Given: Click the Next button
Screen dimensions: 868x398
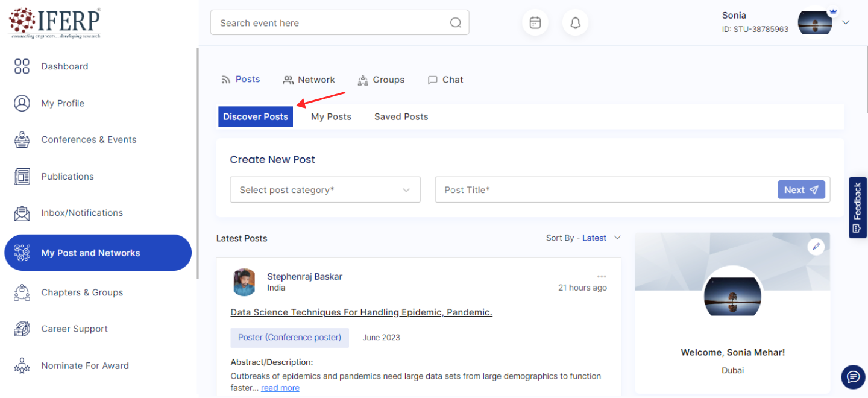Looking at the screenshot, I should point(800,190).
